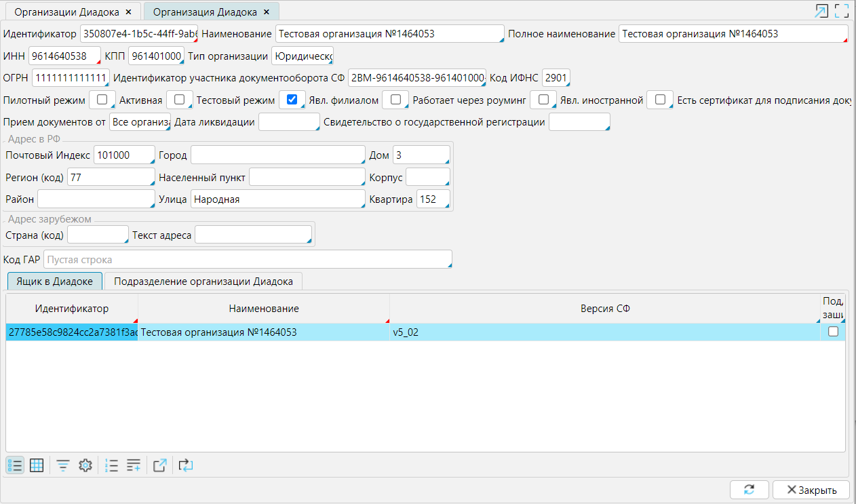
Task: Click the add-row lines-with-plus icon
Action: (134, 465)
